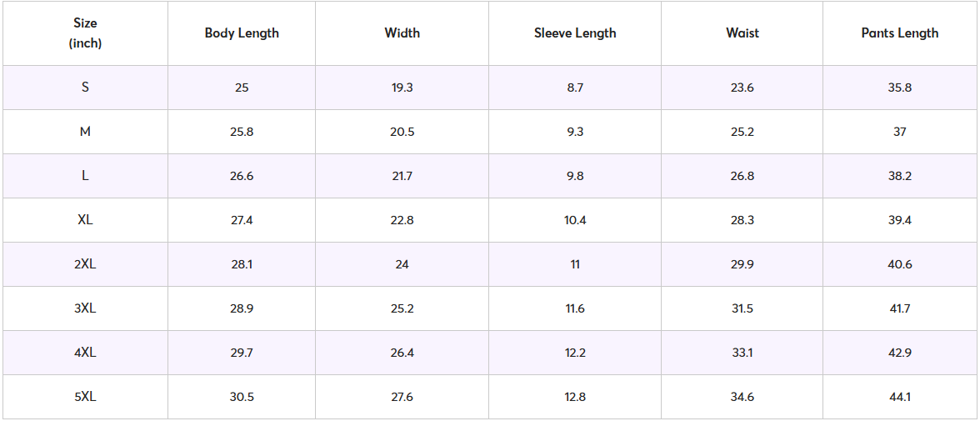Select the M size row label
This screenshot has width=980, height=421.
pos(85,132)
